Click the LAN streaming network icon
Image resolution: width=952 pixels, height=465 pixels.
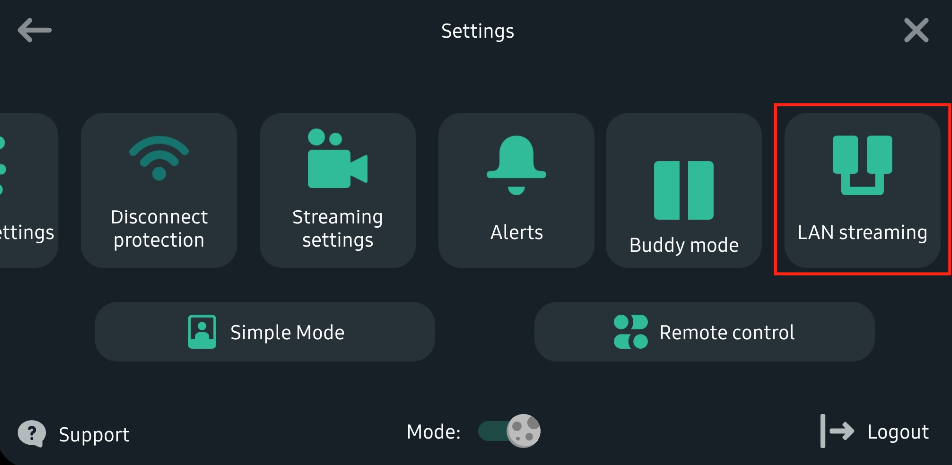tap(862, 165)
